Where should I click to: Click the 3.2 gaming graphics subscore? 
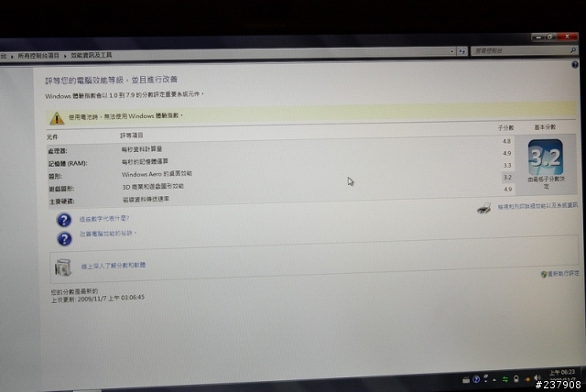pos(507,177)
